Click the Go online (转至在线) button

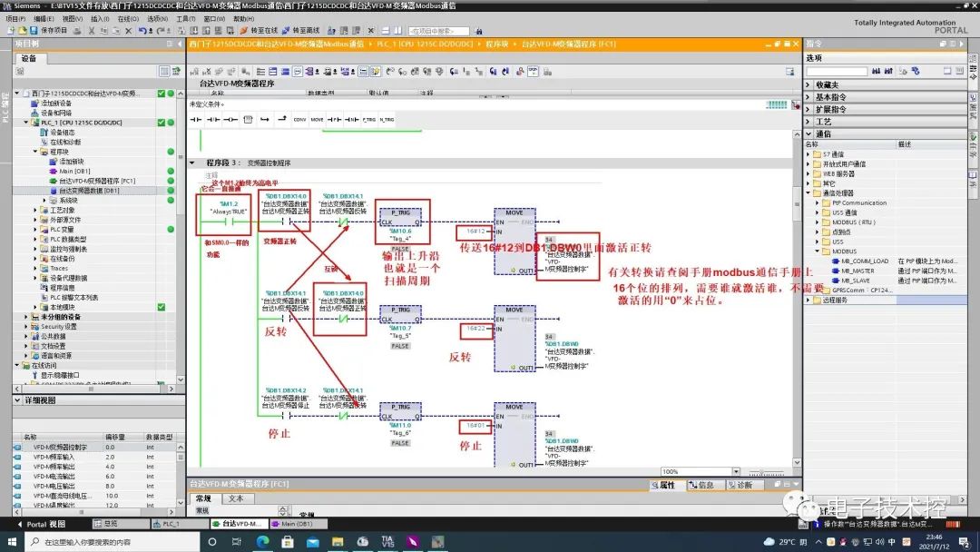pos(259,30)
